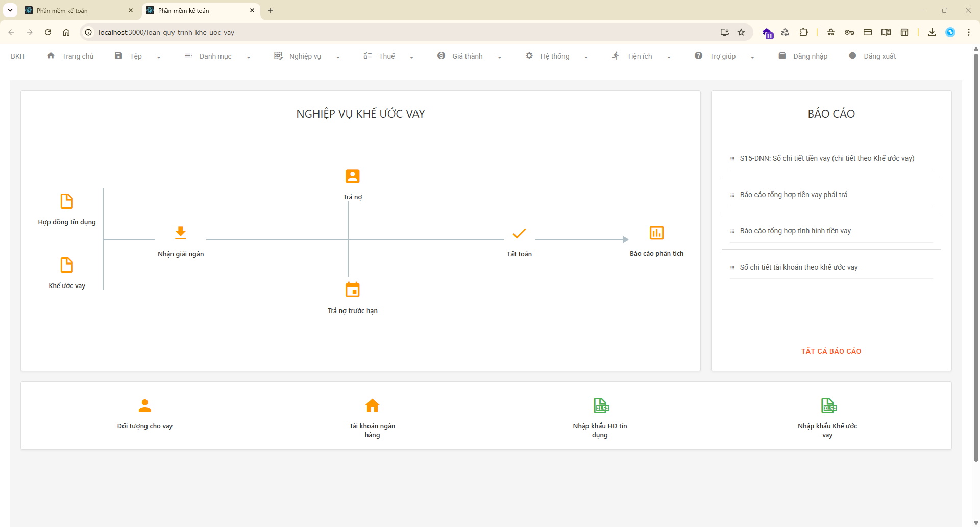Click the question mark icon beside Trợ giúp
Image resolution: width=980 pixels, height=527 pixels.
click(698, 56)
